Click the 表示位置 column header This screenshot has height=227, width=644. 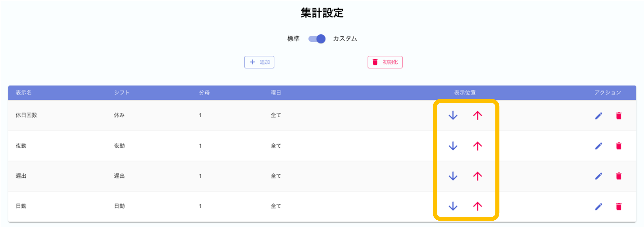pos(464,93)
